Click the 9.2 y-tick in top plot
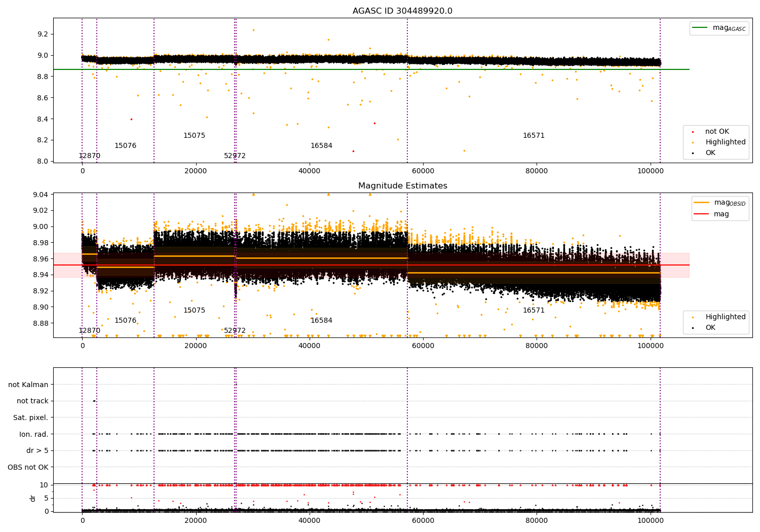 (43, 34)
